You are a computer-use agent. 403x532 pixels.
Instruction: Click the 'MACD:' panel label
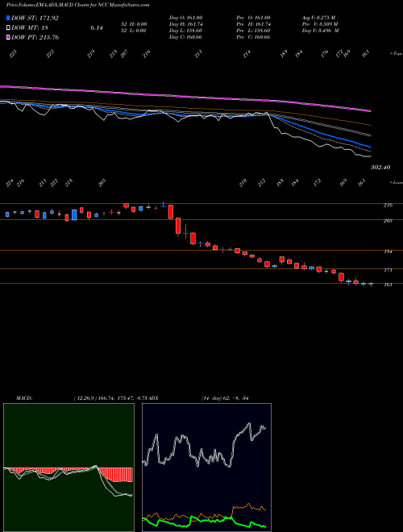23,398
